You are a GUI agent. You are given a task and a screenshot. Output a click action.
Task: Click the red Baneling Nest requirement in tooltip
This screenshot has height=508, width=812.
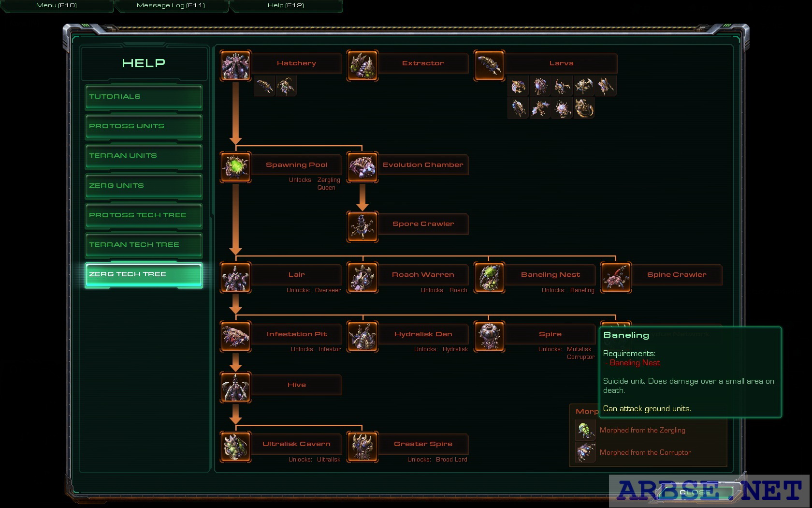click(x=635, y=363)
